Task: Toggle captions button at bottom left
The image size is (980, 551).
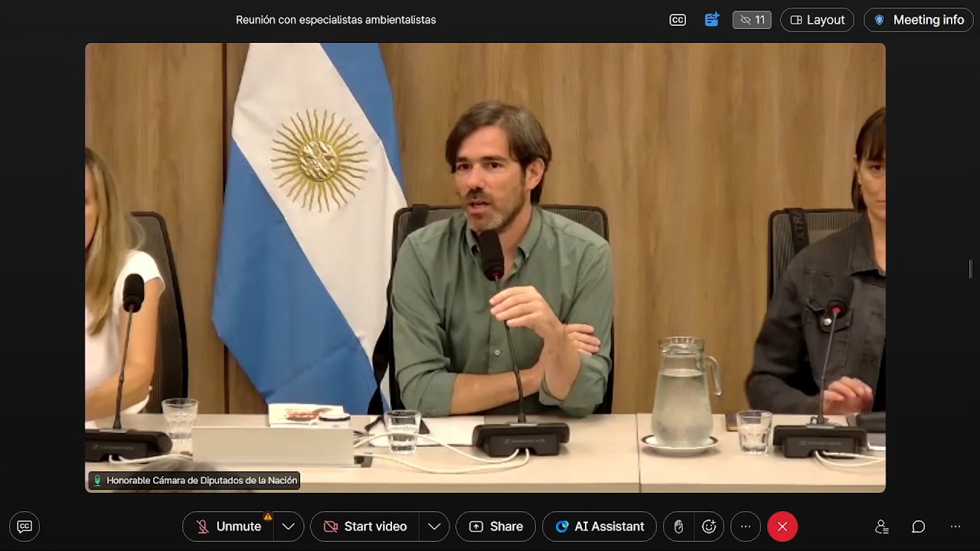Action: (24, 527)
